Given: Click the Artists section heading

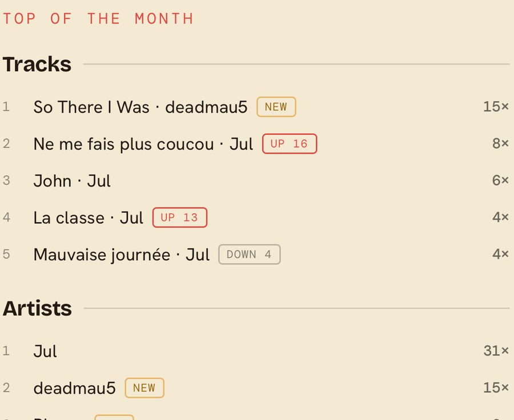Looking at the screenshot, I should [37, 308].
